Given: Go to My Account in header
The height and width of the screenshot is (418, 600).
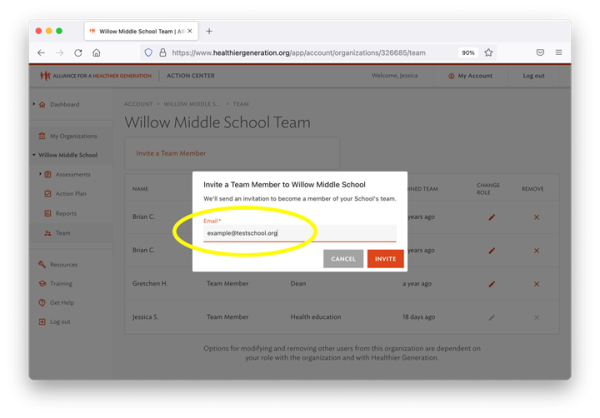Looking at the screenshot, I should click(x=470, y=76).
